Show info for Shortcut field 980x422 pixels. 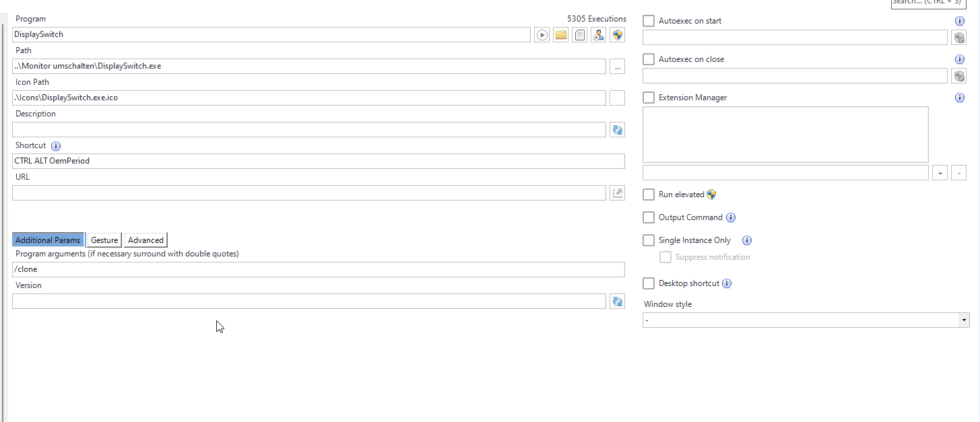[56, 145]
